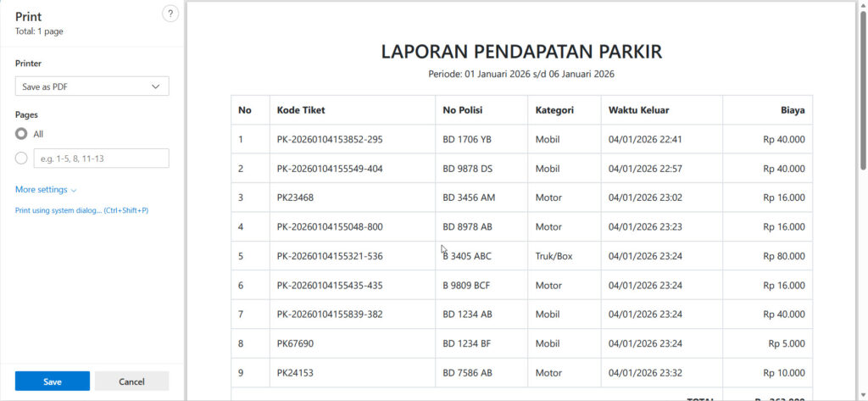Click the Kode Tiket column header

(300, 110)
